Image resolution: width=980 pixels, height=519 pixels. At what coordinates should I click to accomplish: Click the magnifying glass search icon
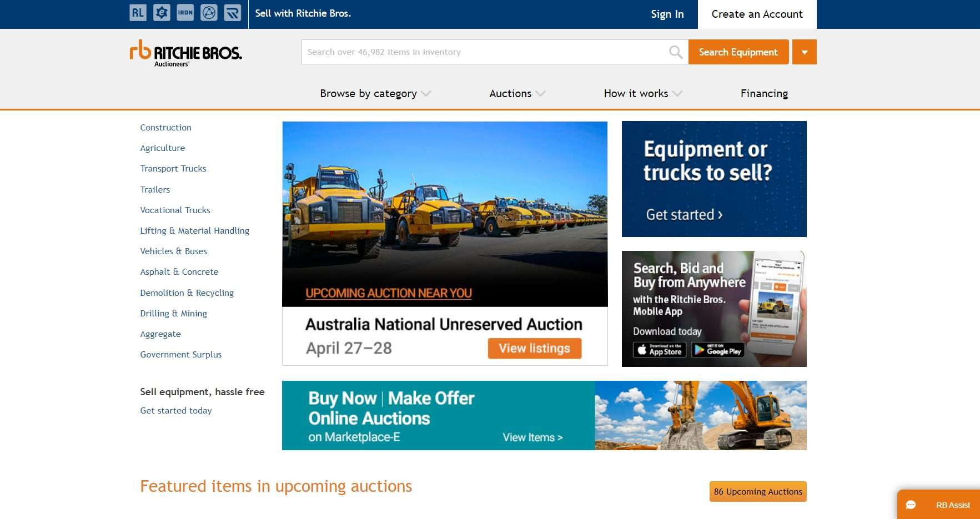click(x=676, y=52)
